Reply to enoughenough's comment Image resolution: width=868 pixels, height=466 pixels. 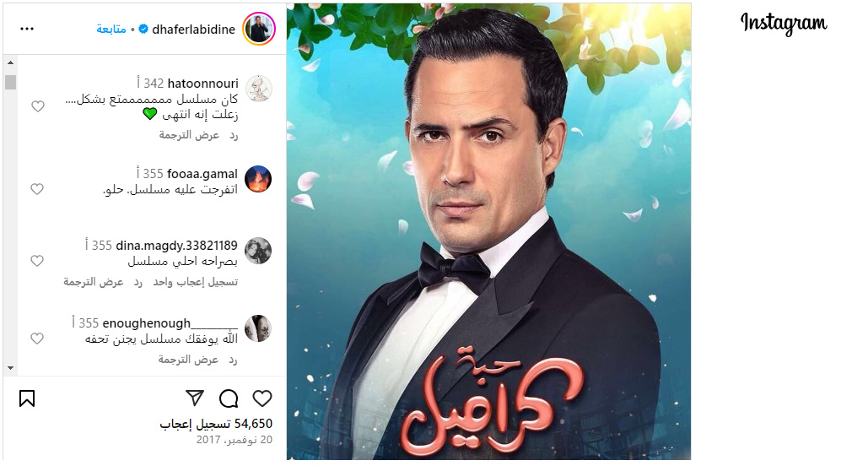point(234,360)
